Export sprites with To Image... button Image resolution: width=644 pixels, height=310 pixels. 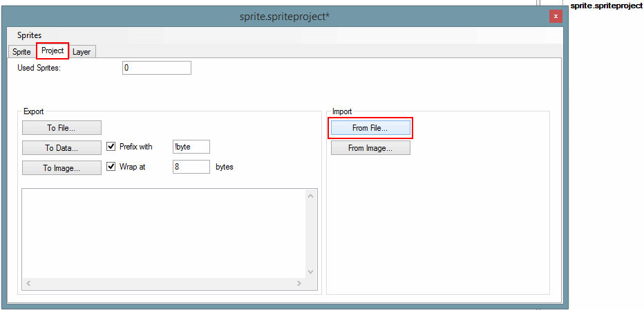pos(61,167)
